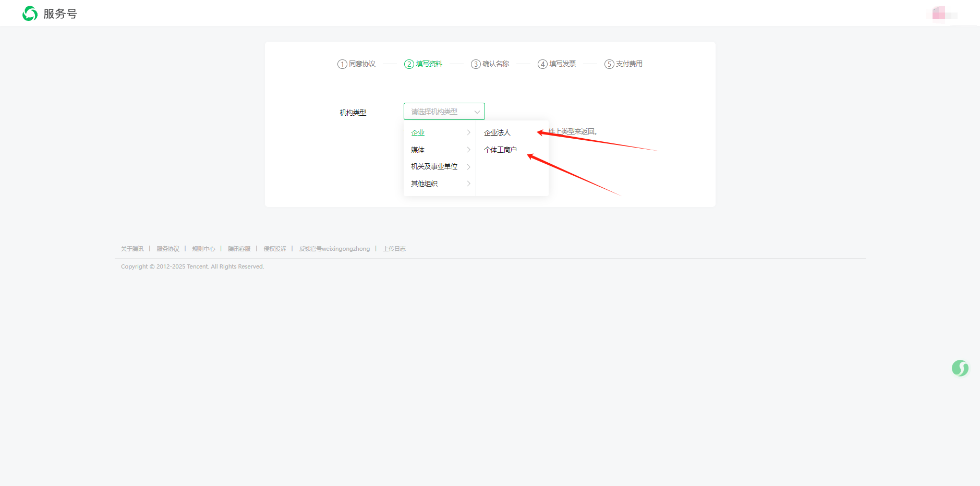Viewport: 980px width, 486px height.
Task: Choose 个体工商户 from the submenu
Action: point(500,150)
